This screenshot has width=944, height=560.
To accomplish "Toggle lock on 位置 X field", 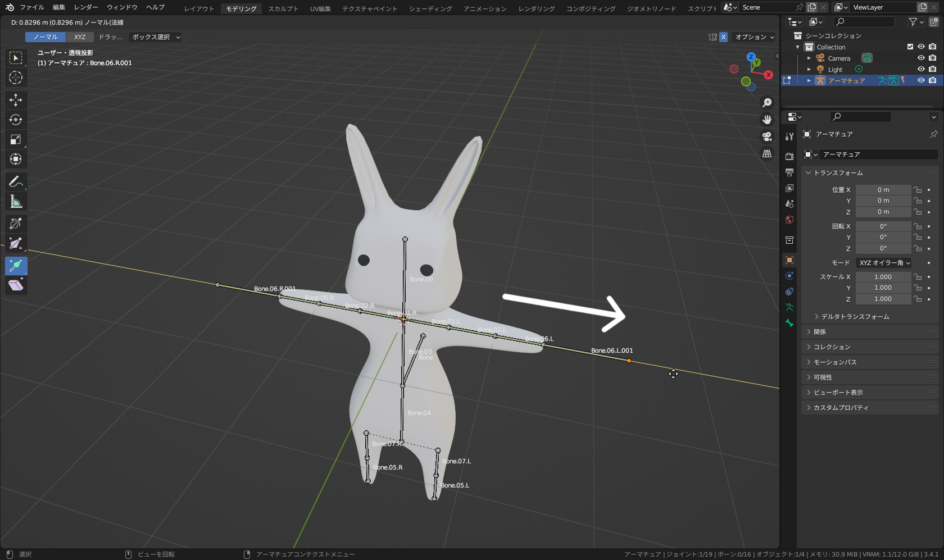I will coord(918,190).
